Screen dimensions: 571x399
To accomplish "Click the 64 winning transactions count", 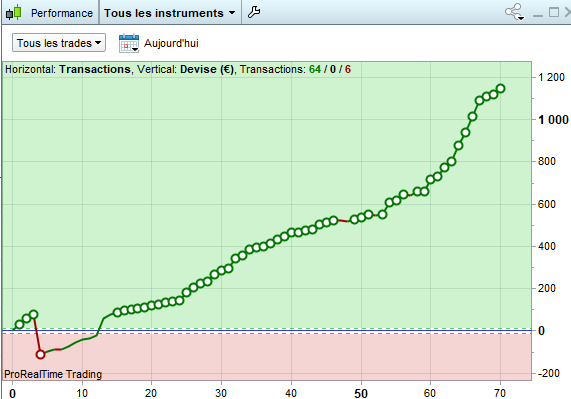I will point(315,69).
